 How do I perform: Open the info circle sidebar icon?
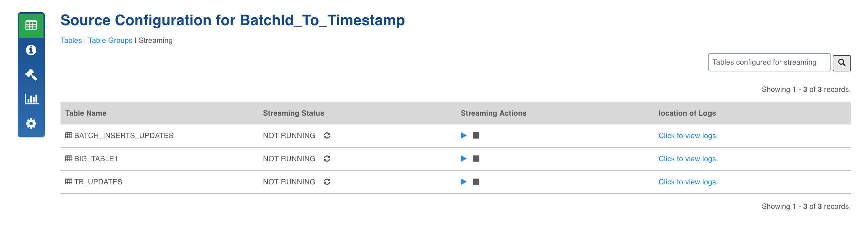(x=31, y=50)
